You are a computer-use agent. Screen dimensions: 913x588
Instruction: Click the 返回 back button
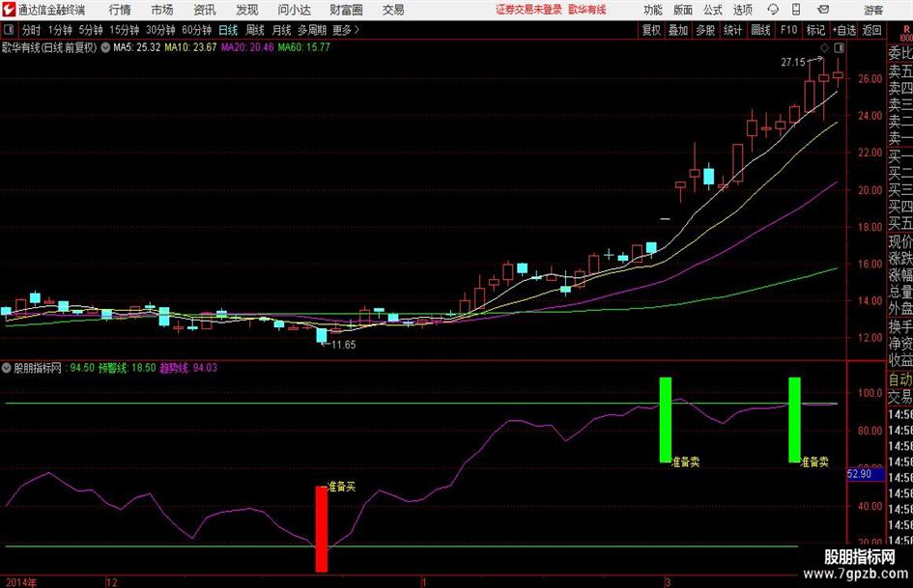tap(871, 30)
